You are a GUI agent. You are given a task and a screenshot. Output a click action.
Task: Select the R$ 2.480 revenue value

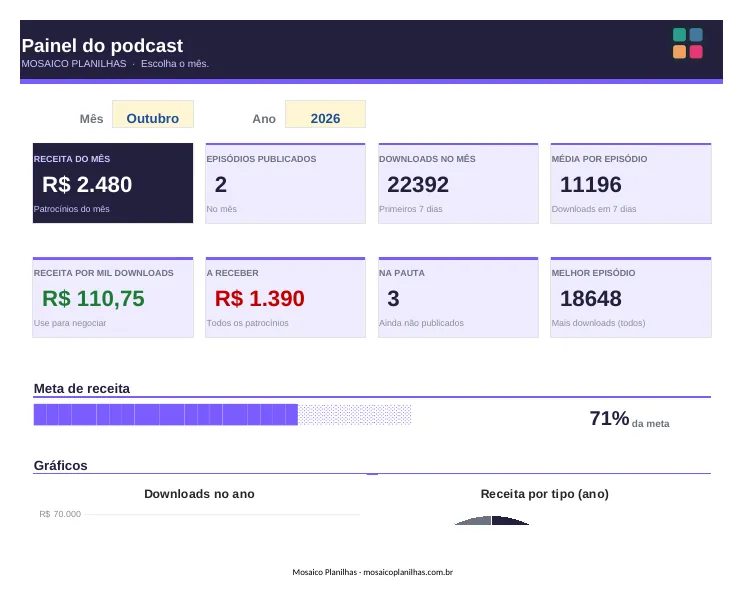pyautogui.click(x=87, y=184)
